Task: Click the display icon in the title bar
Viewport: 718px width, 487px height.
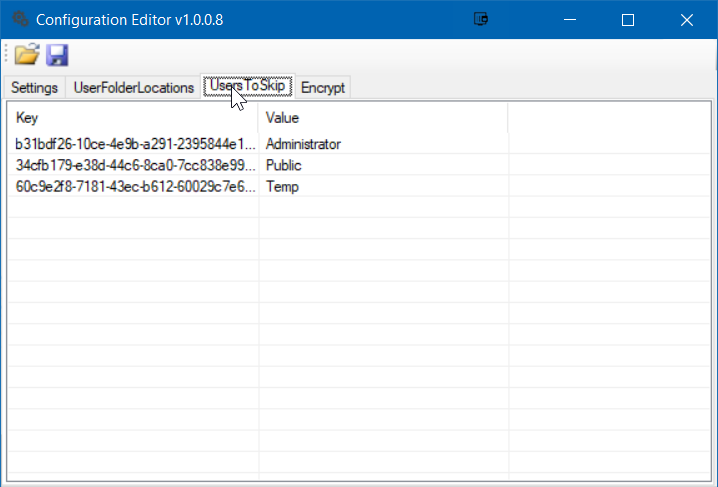Action: click(x=481, y=19)
